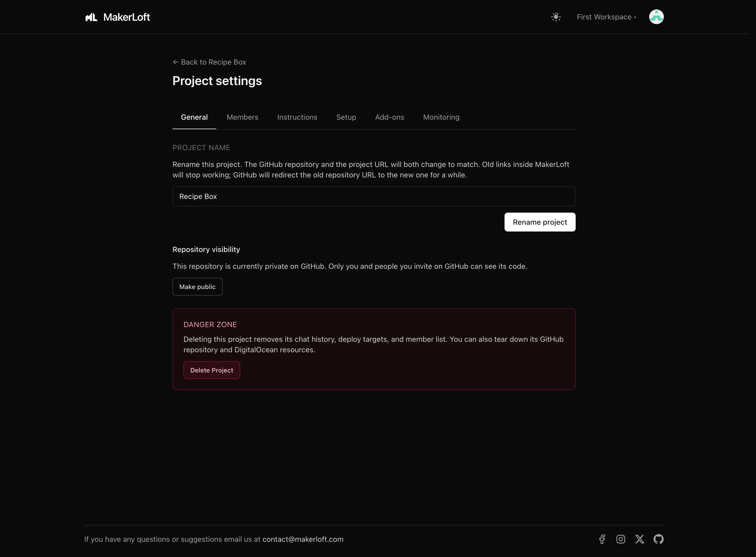This screenshot has height=557, width=756.
Task: Click the 'Repository visibility' heading
Action: 206,250
